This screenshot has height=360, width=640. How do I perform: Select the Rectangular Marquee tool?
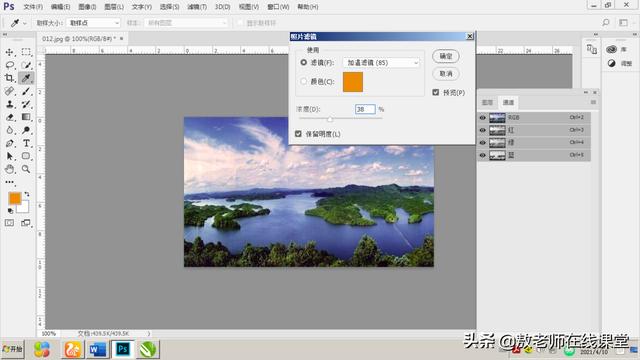point(26,52)
